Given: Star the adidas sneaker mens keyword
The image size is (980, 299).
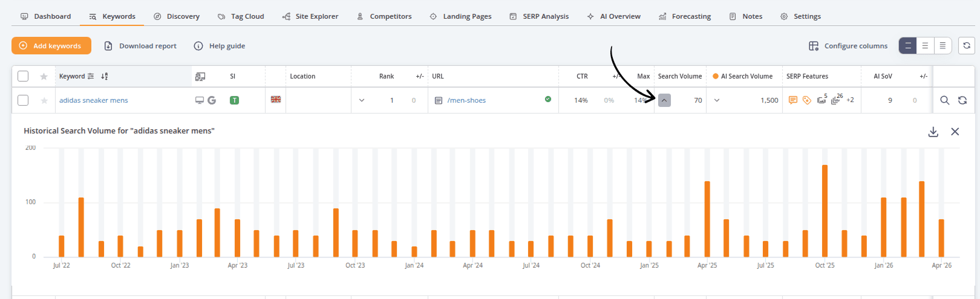Looking at the screenshot, I should 44,100.
